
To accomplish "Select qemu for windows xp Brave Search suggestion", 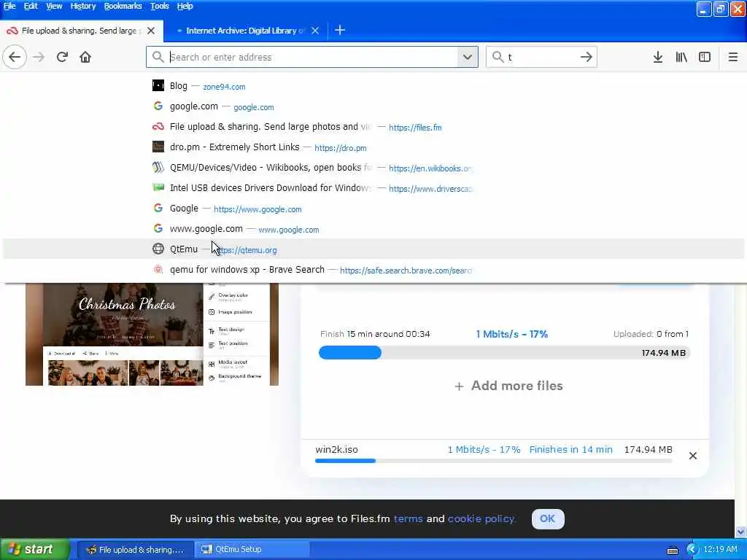I will click(373, 270).
